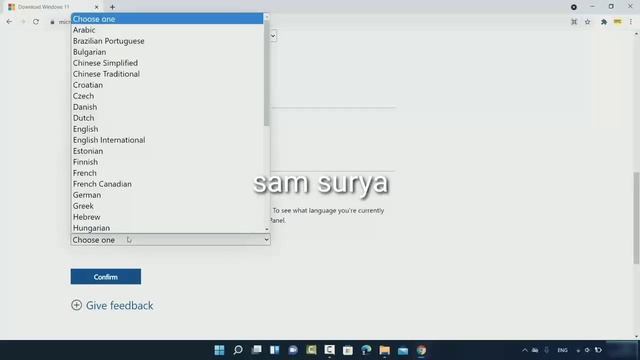This screenshot has height=360, width=640.
Task: Open the partially hidden dropdown above the list
Action: [x=273, y=36]
